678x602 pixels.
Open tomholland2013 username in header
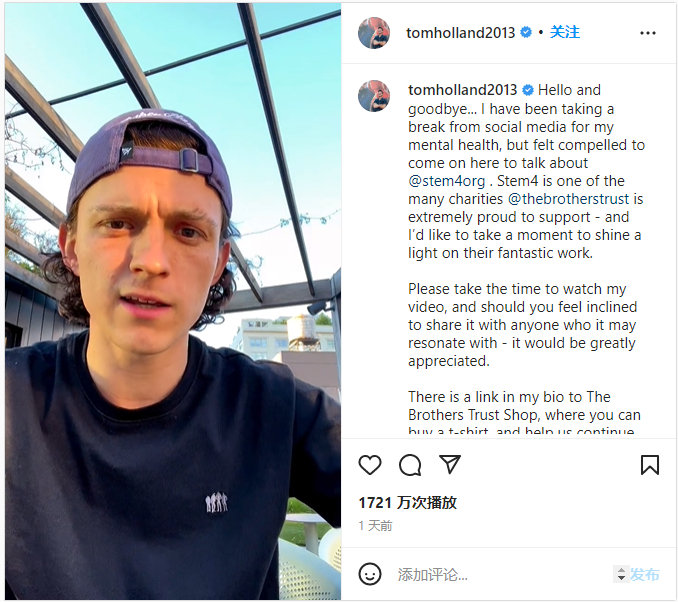click(461, 32)
